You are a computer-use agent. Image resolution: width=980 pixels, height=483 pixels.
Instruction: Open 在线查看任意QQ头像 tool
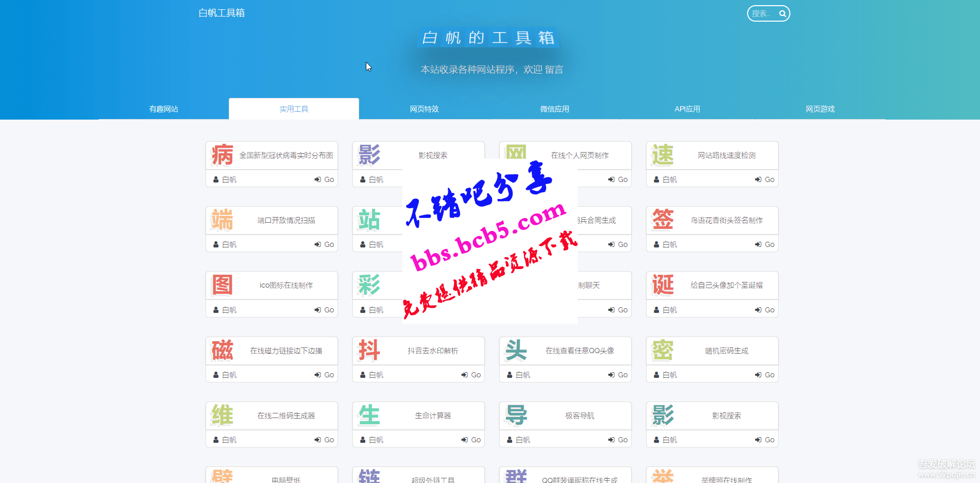tap(580, 351)
